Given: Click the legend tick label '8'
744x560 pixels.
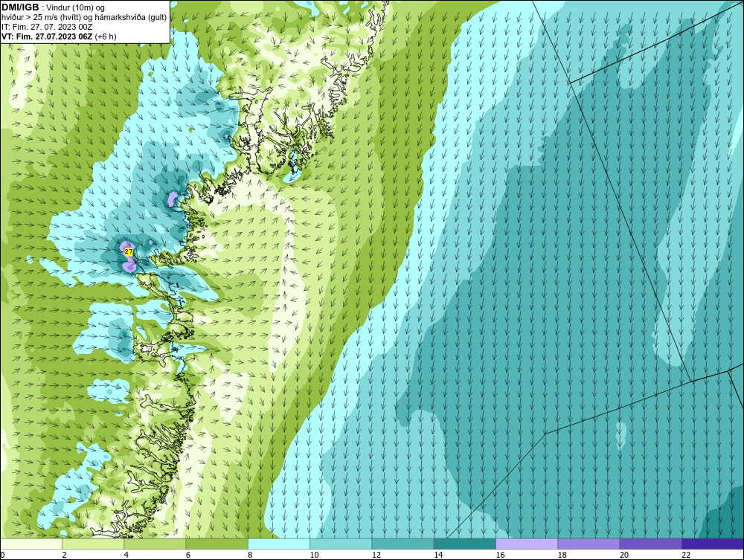Looking at the screenshot, I should (250, 555).
